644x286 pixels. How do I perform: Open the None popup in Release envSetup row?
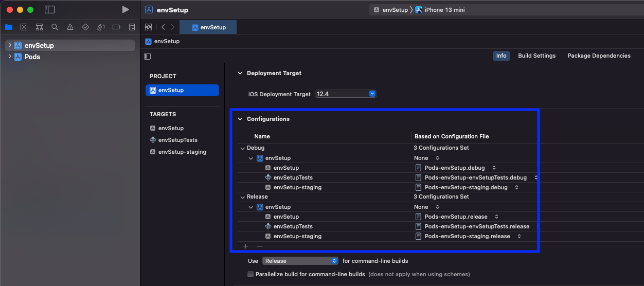tap(427, 207)
